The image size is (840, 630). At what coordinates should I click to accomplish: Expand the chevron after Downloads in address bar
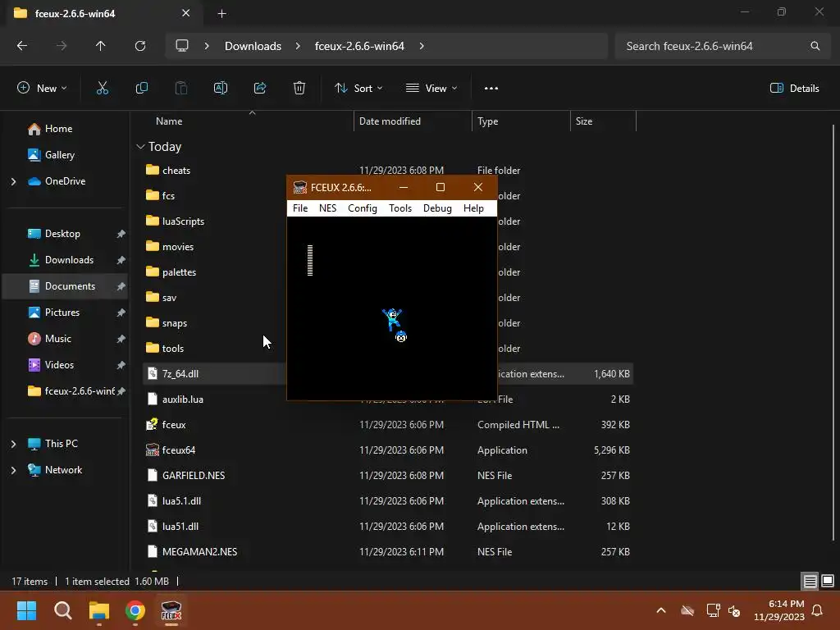(298, 46)
